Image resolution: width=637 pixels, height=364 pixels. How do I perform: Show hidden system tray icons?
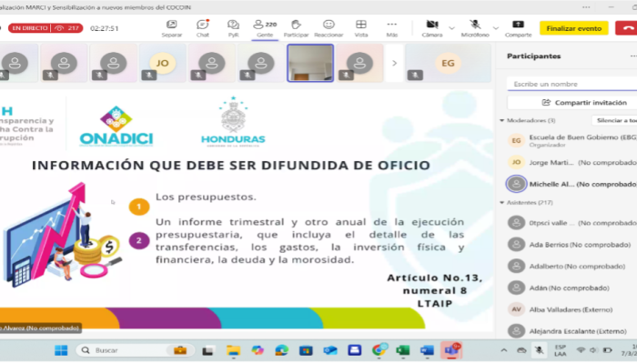504,350
